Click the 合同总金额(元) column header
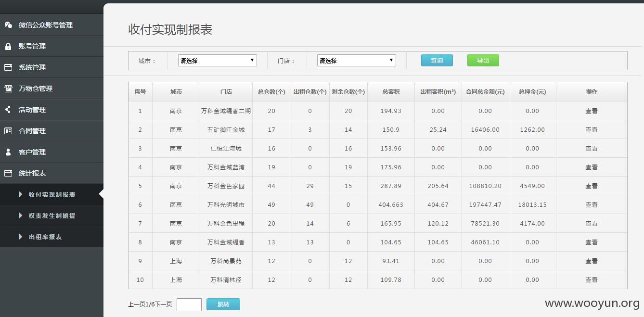 [485, 91]
